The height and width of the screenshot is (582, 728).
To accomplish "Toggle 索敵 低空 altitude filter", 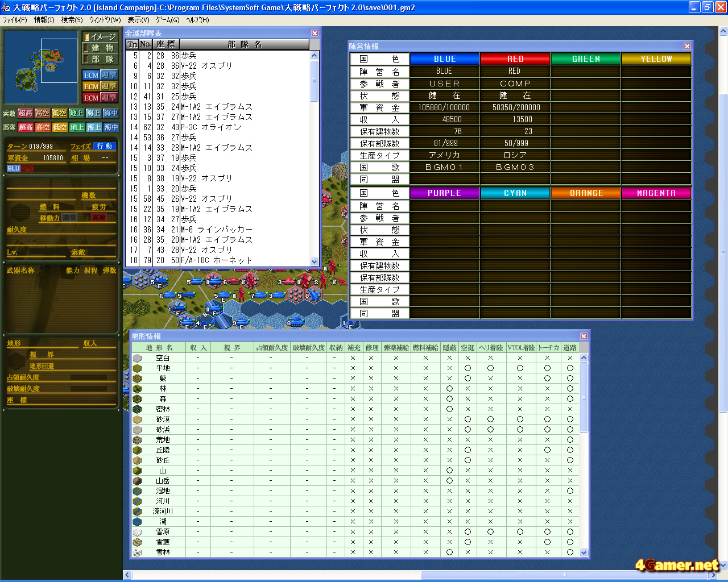I will point(60,114).
